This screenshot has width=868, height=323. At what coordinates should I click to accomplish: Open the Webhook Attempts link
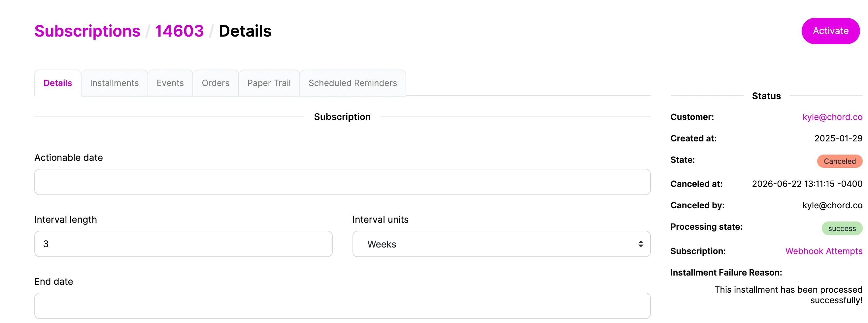(x=823, y=251)
